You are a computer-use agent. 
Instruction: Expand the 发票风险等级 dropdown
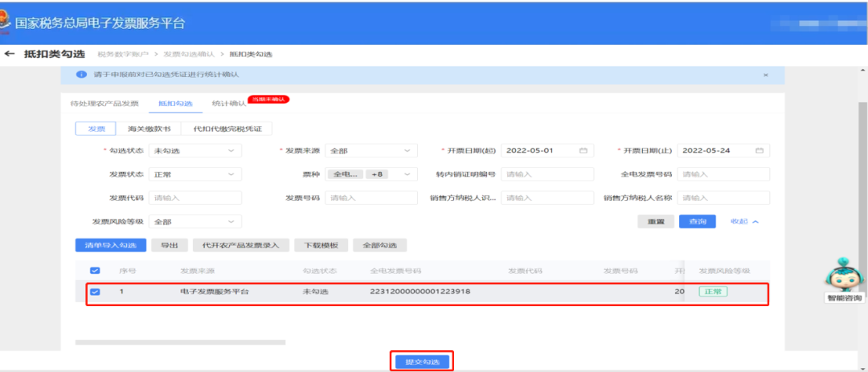[194, 221]
